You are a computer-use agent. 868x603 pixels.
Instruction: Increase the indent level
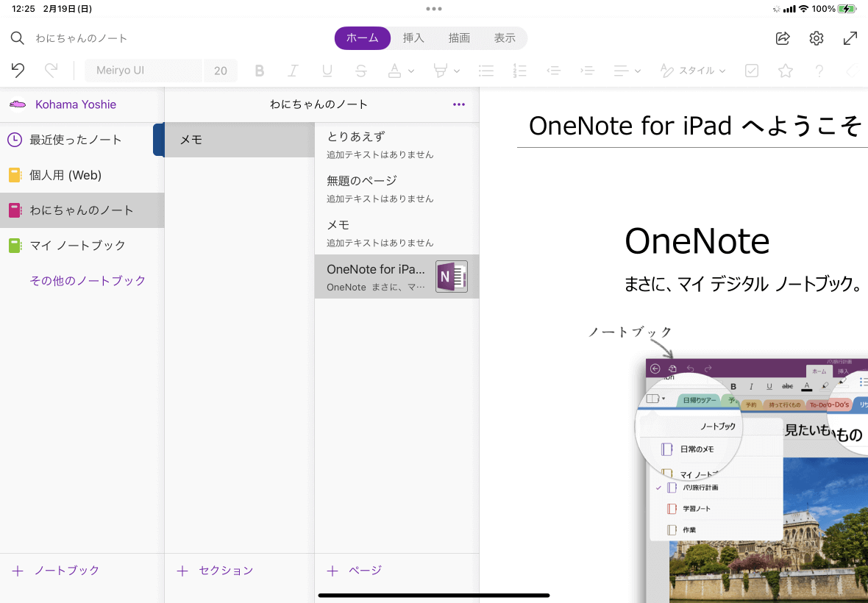coord(587,71)
